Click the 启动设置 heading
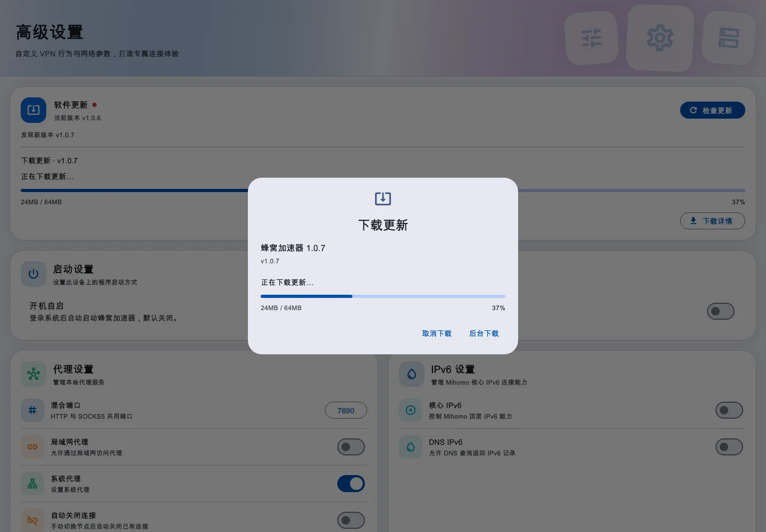This screenshot has width=766, height=532. point(73,269)
